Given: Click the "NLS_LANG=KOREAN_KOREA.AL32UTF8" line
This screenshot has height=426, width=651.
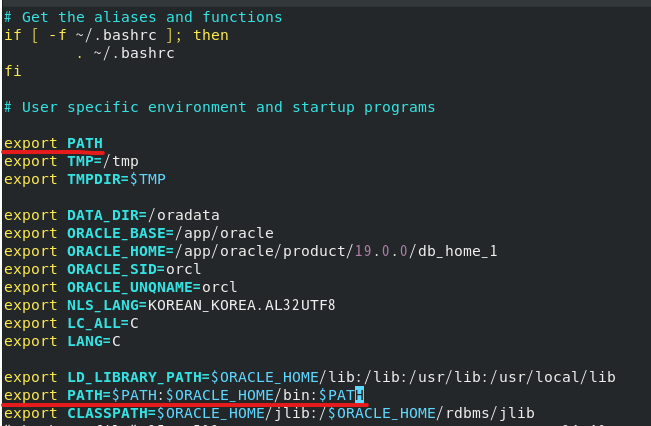Looking at the screenshot, I should 170,305.
